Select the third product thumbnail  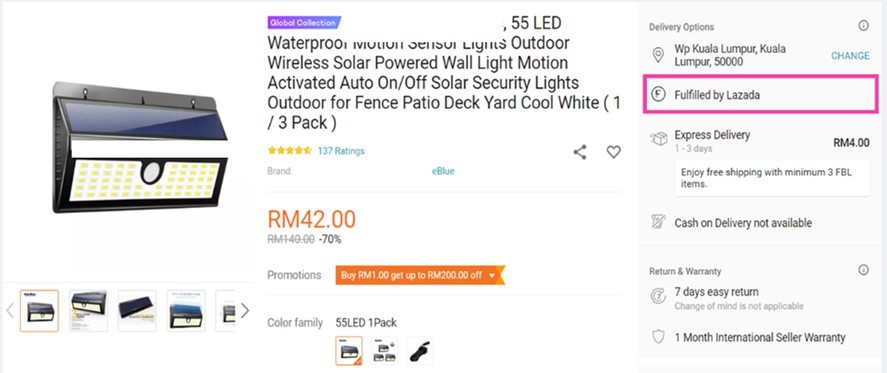coord(137,311)
